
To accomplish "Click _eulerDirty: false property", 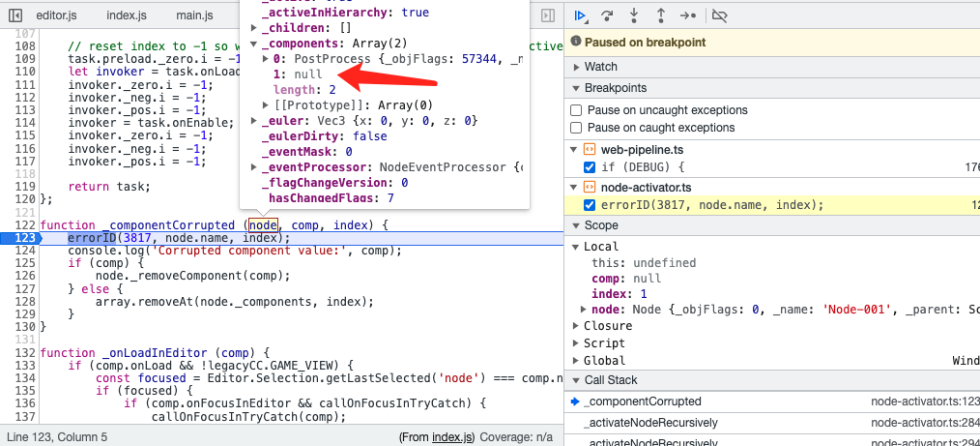I will [x=324, y=136].
